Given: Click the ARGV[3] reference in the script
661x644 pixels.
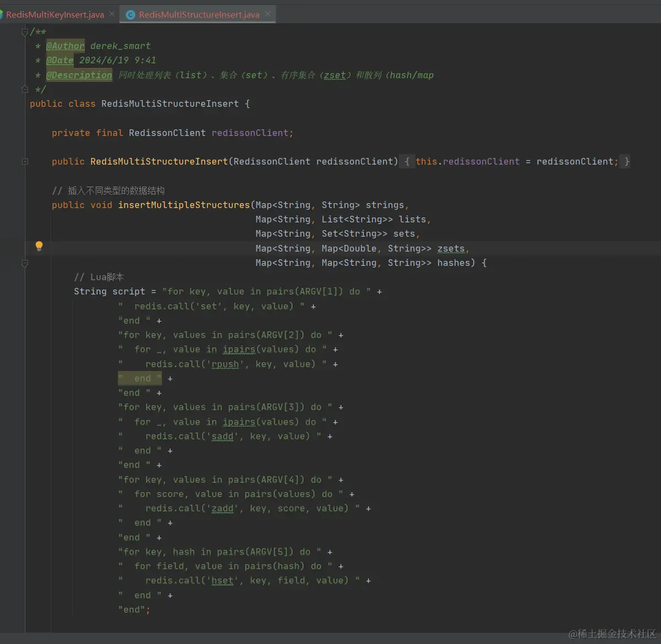Looking at the screenshot, I should click(x=280, y=407).
